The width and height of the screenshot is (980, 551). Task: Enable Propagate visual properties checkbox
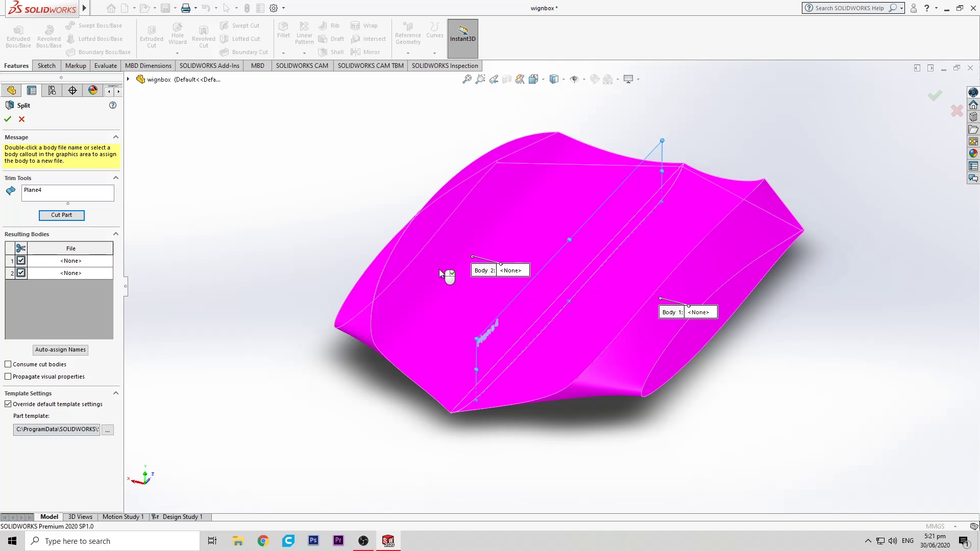pos(8,377)
